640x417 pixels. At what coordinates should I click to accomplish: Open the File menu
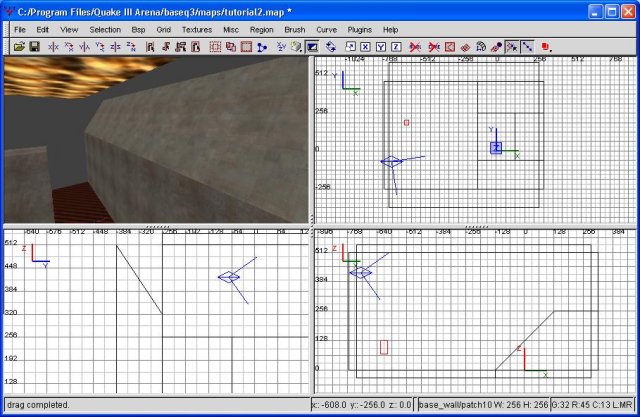[x=20, y=30]
